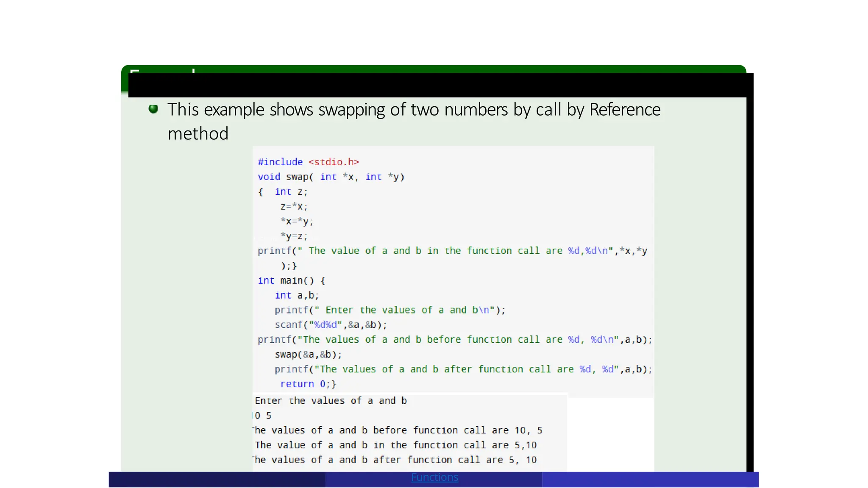Image resolution: width=868 pixels, height=488 pixels.
Task: Click printf 'after function call' code line
Action: pyautogui.click(x=463, y=369)
